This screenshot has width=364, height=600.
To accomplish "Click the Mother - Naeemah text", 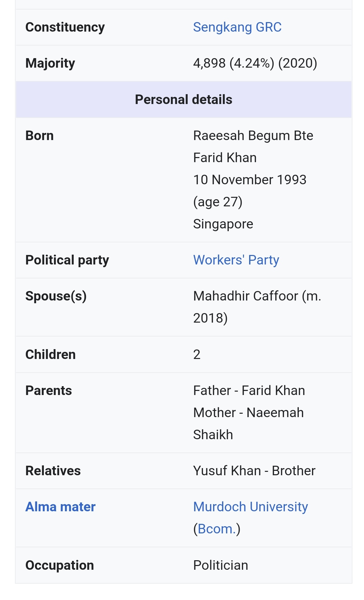I will pos(248,413).
